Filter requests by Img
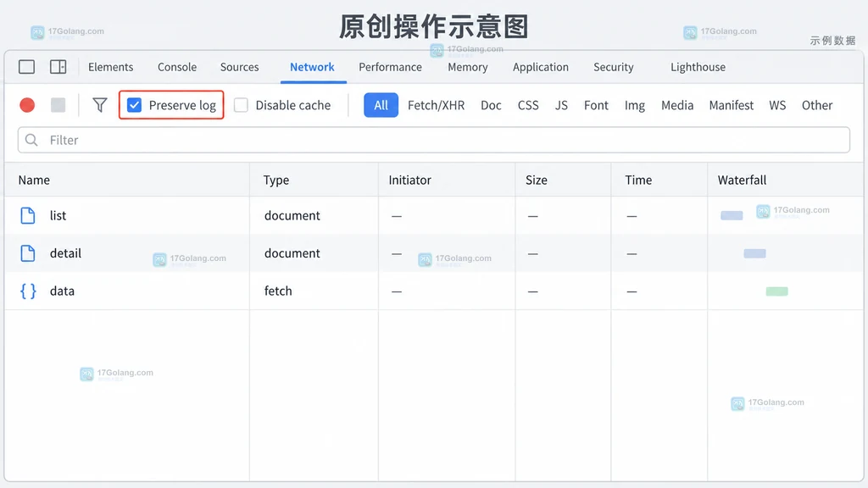The width and height of the screenshot is (868, 488). click(635, 105)
